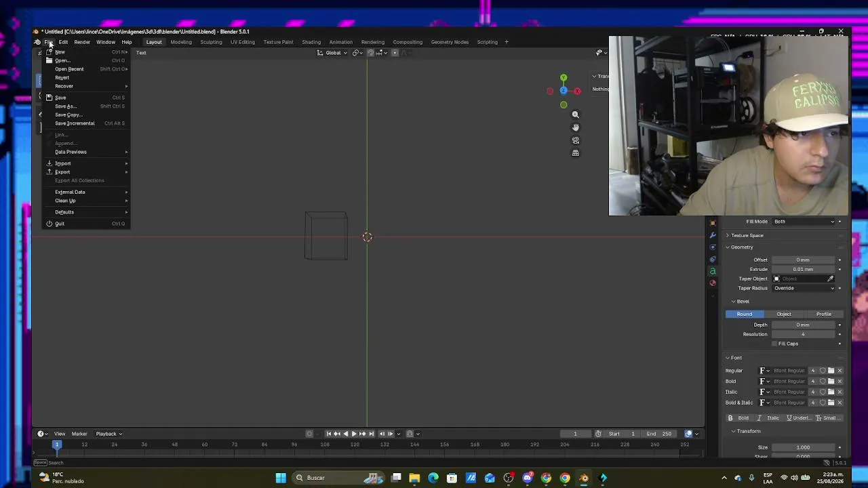Select the Round bevel mode
Image resolution: width=868 pixels, height=488 pixels.
click(x=745, y=314)
